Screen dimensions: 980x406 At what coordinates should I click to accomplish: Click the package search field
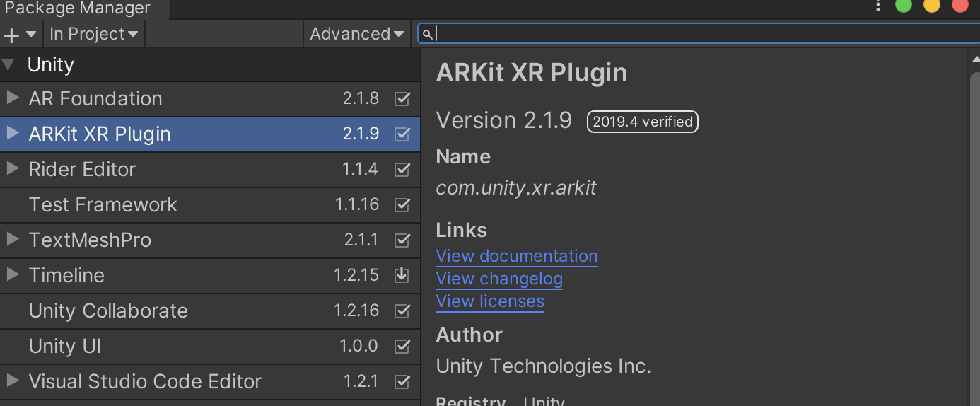pos(698,33)
